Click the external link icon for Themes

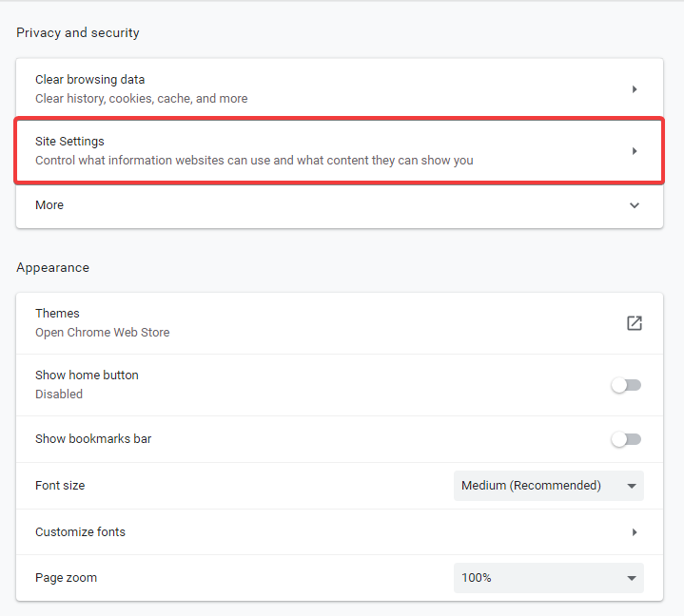[x=635, y=323]
